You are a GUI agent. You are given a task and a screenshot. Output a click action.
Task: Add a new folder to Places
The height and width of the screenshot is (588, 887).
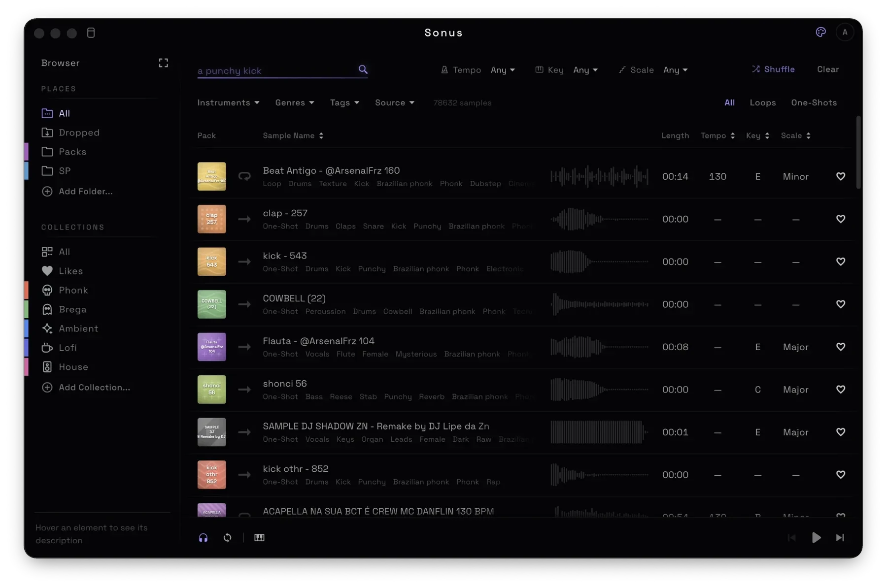(77, 191)
